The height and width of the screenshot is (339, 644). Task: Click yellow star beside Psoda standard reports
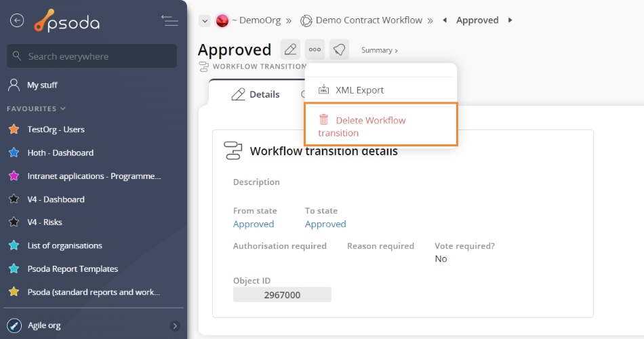(14, 292)
